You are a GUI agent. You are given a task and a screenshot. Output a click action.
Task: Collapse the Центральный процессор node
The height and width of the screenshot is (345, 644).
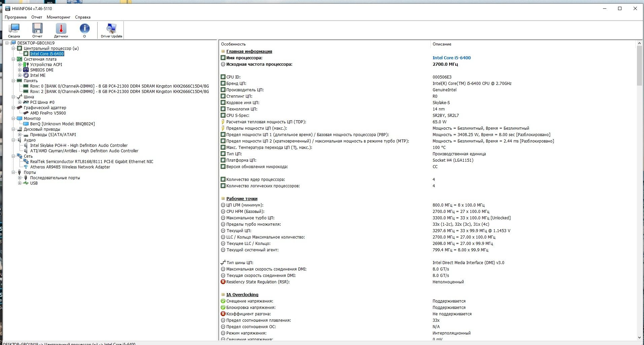(13, 48)
